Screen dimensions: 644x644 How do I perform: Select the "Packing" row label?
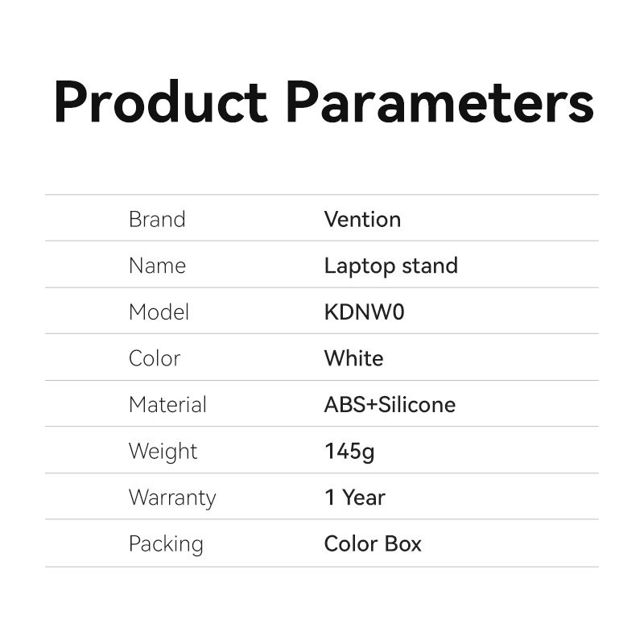pyautogui.click(x=166, y=544)
